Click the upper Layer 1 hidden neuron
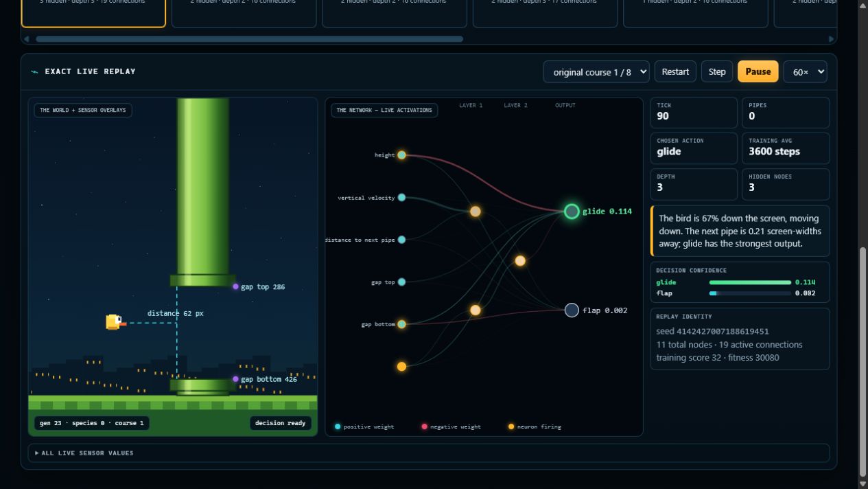 475,212
